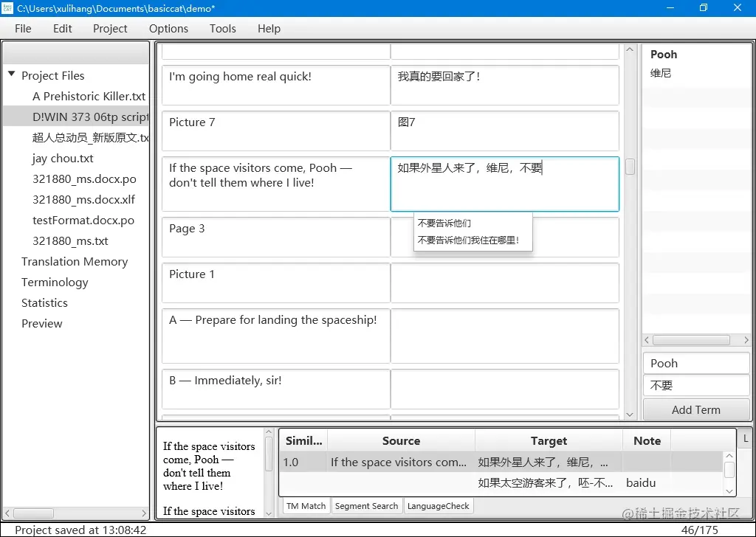
Task: Click target field for Prepare for landing segment
Action: point(505,336)
